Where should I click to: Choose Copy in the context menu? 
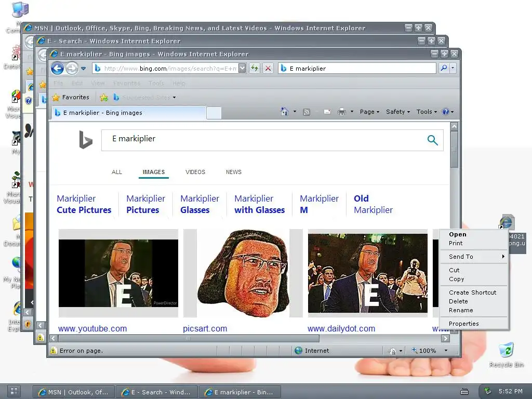474,279
